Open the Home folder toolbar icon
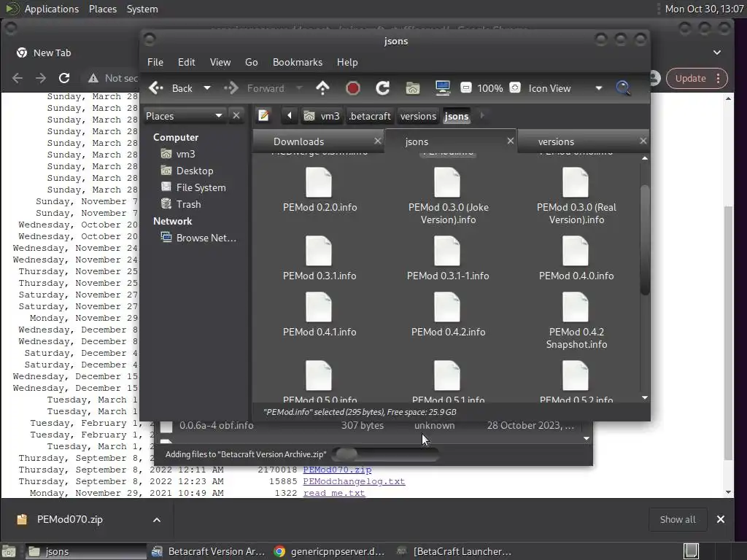Viewport: 747px width, 560px height. pos(413,88)
